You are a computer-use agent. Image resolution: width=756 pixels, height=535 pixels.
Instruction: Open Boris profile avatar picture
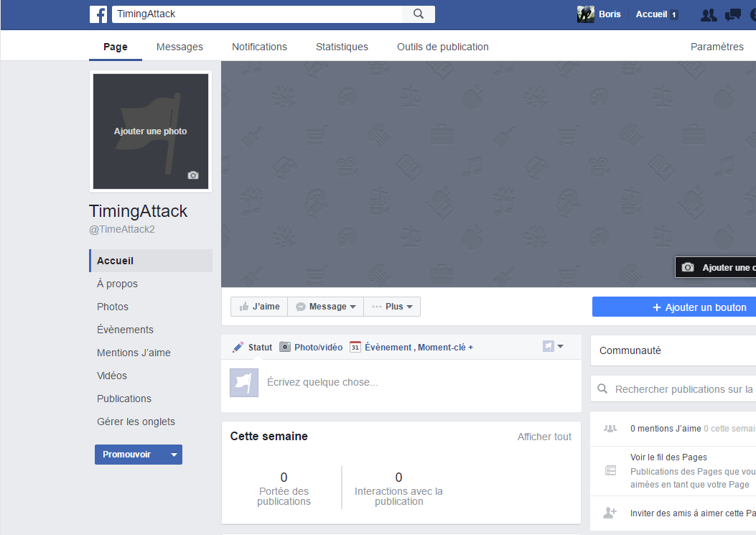coord(585,14)
